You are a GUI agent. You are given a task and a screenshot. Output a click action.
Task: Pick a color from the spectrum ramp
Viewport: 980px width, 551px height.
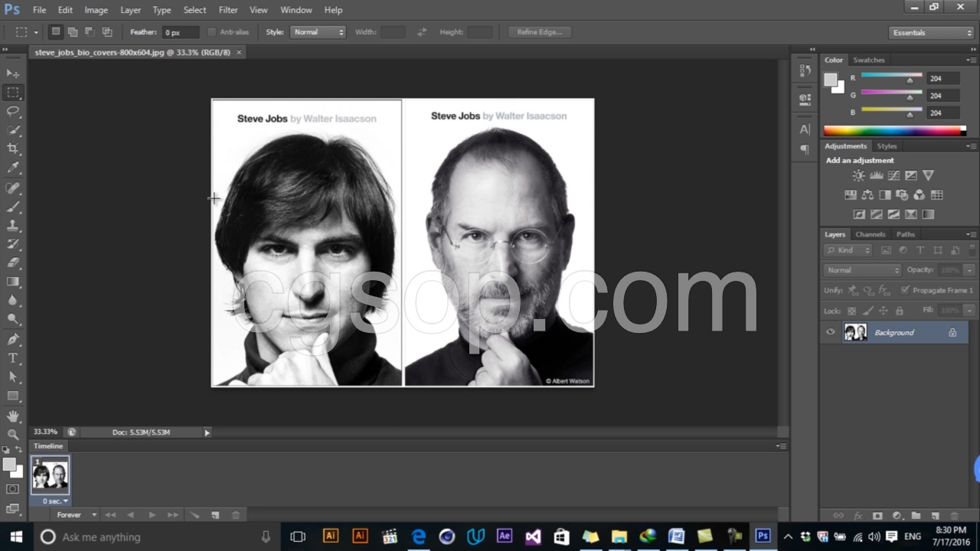tap(894, 130)
